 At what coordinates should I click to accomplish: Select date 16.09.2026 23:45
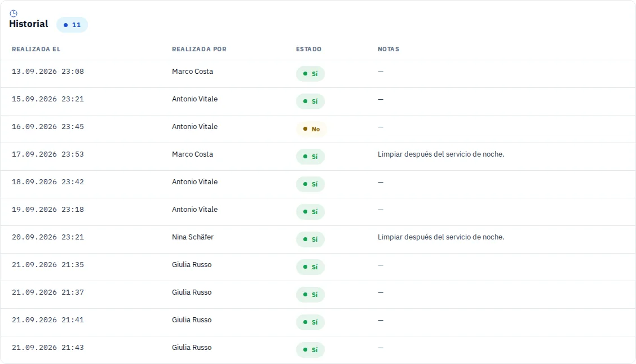[x=48, y=126]
